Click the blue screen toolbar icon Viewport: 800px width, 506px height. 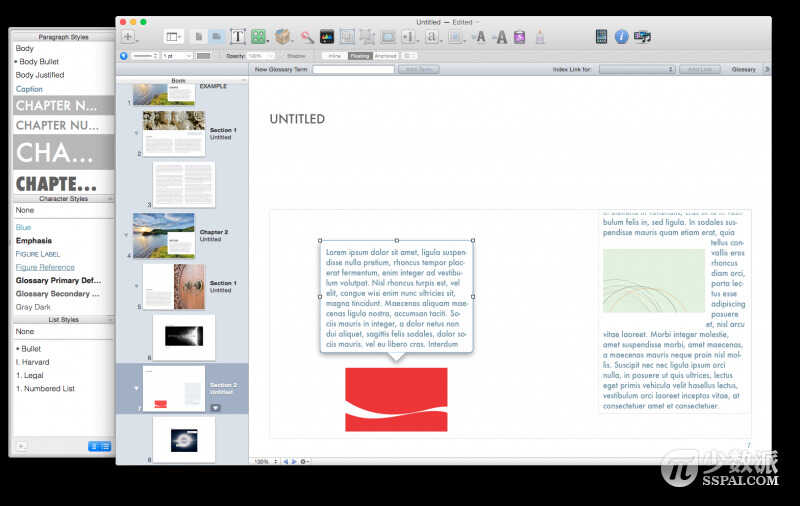[x=388, y=37]
